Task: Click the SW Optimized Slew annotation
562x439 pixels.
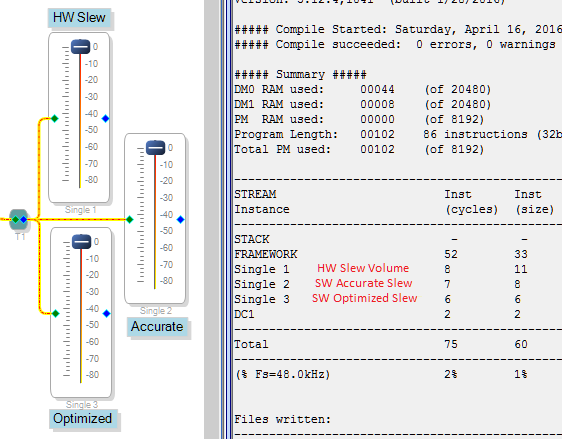Action: pyautogui.click(x=365, y=298)
